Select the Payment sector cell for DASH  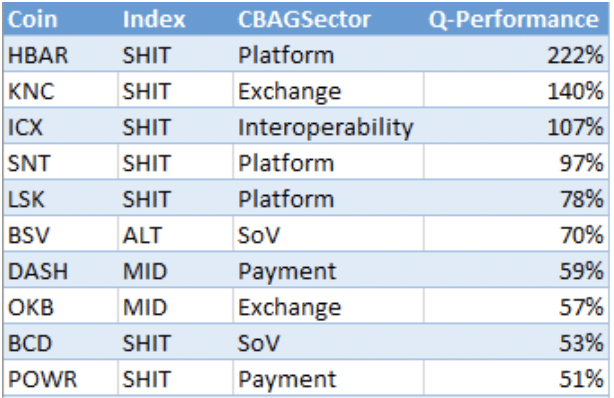(328, 270)
